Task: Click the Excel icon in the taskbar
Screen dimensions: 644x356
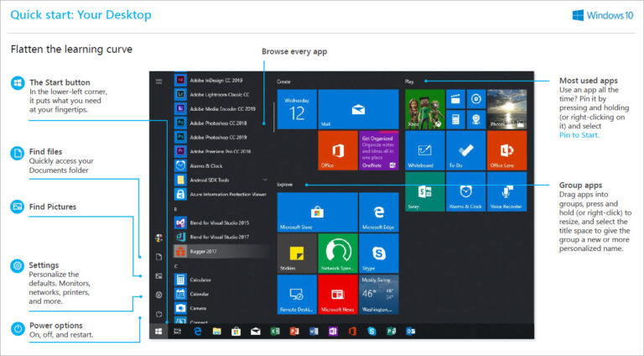Action: pos(273,332)
